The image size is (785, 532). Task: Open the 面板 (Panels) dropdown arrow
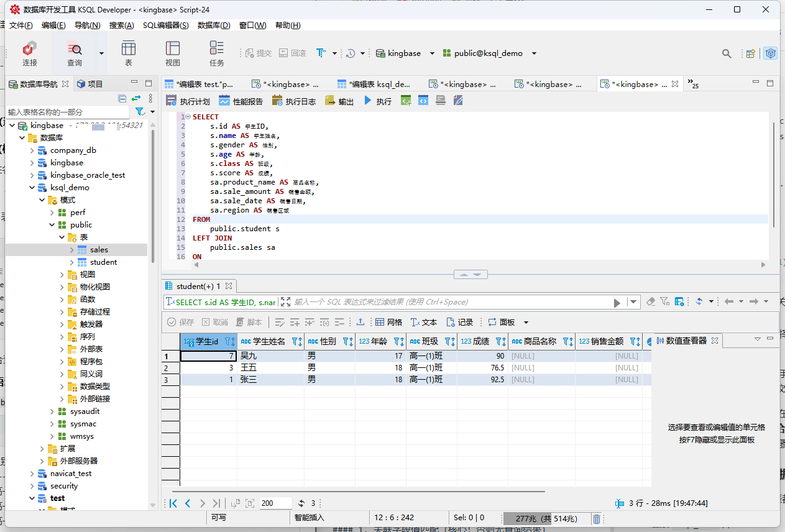coord(526,322)
